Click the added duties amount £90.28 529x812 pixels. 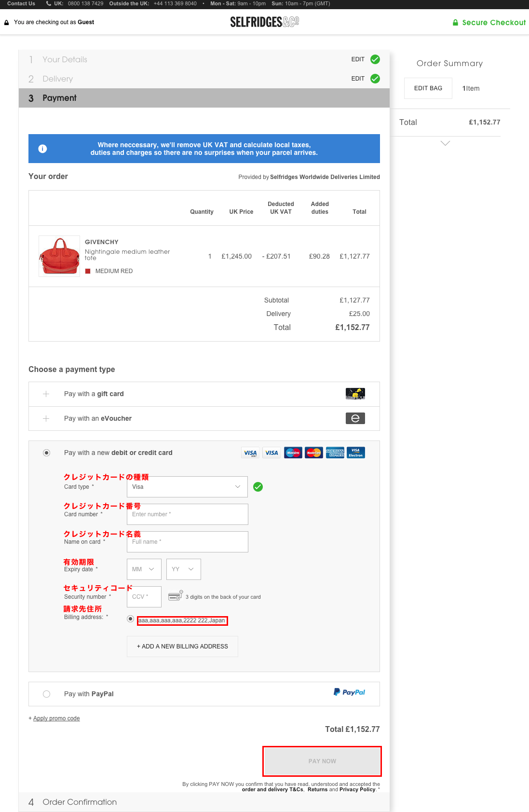tap(319, 256)
